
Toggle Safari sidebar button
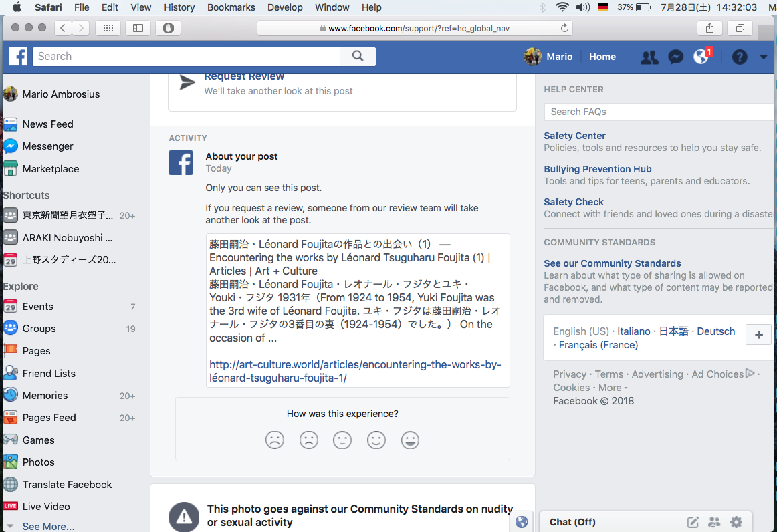(x=138, y=28)
